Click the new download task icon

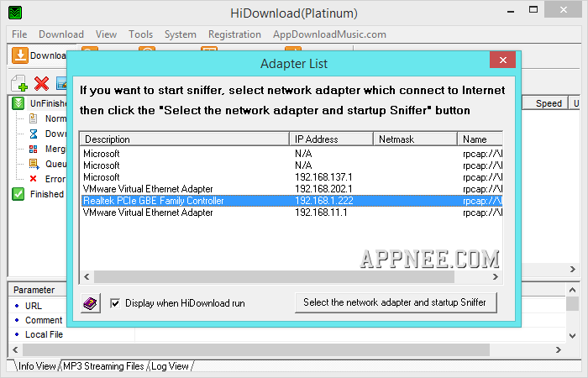(x=18, y=83)
